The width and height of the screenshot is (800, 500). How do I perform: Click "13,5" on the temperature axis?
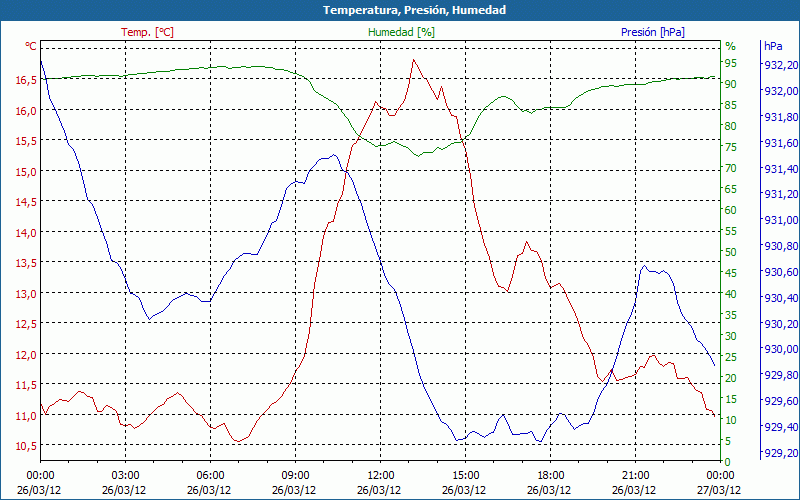[x=27, y=263]
